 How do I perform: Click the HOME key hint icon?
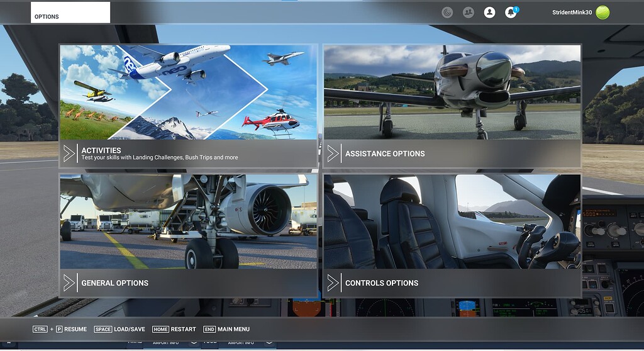tap(160, 329)
